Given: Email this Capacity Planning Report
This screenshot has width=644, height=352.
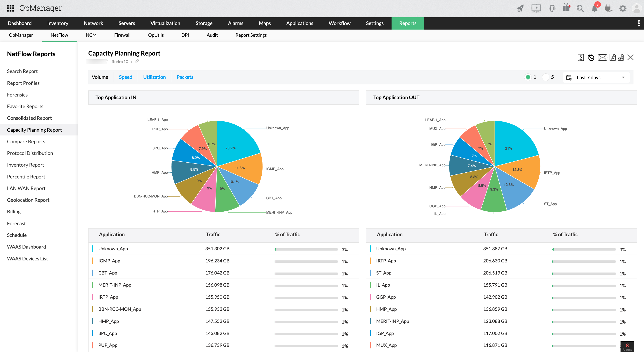Looking at the screenshot, I should pos(602,57).
